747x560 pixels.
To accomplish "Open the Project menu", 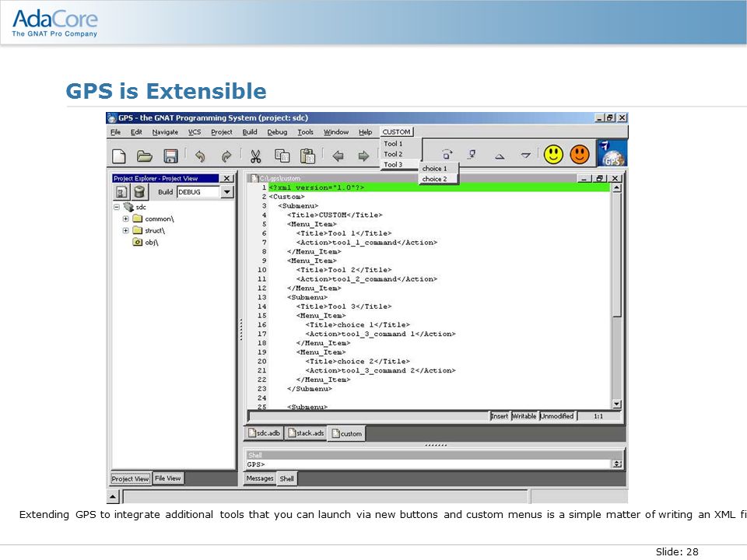I will (x=222, y=132).
